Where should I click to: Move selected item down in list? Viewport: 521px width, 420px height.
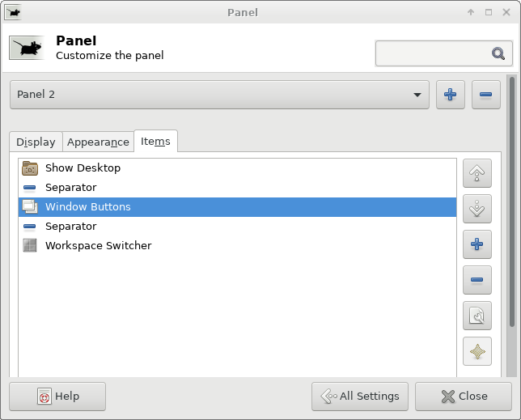pyautogui.click(x=477, y=209)
